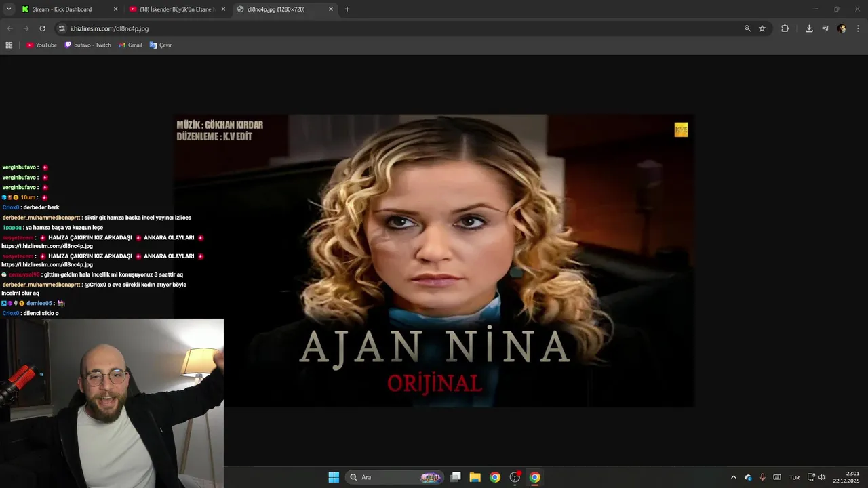
Task: Close the dl8nc4p.jpg tab
Action: (x=331, y=9)
